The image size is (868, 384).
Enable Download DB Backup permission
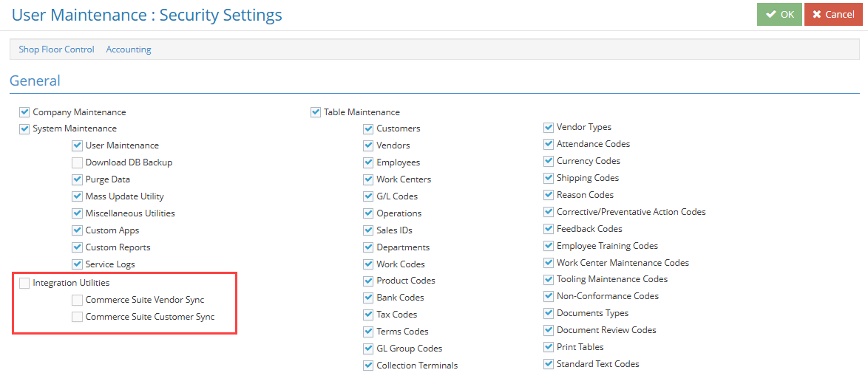click(78, 162)
